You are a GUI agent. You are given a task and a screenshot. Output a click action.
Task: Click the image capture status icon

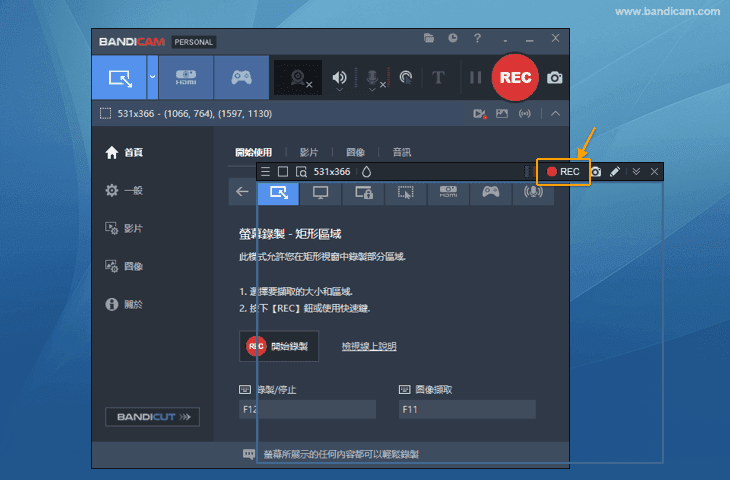click(502, 114)
